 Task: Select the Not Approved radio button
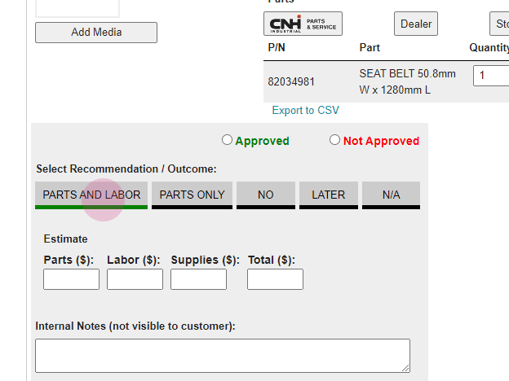click(334, 140)
